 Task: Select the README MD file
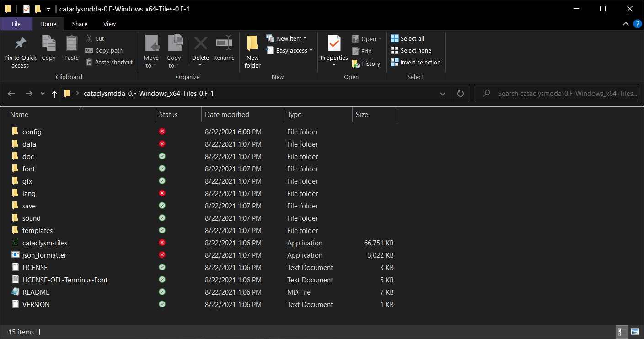tap(36, 292)
